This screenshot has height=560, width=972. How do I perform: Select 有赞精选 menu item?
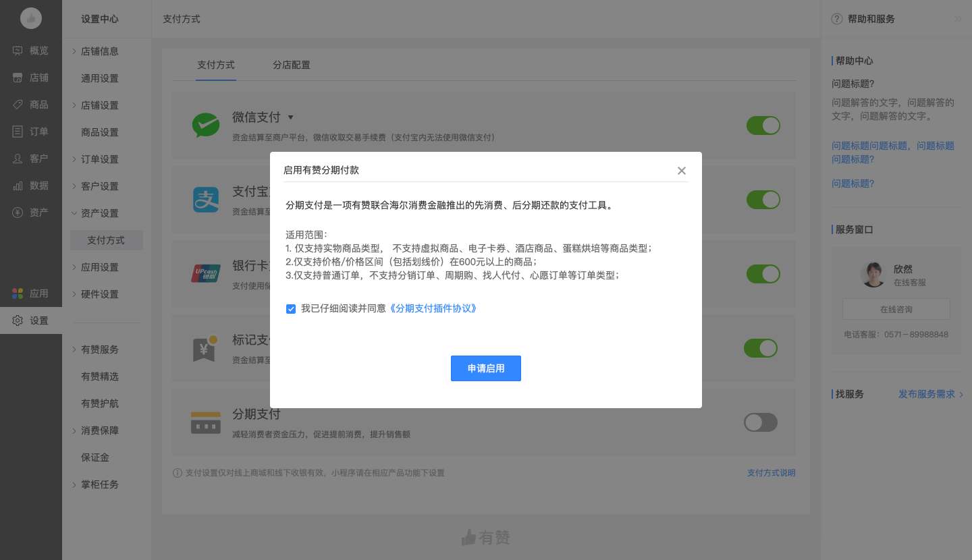tap(100, 376)
